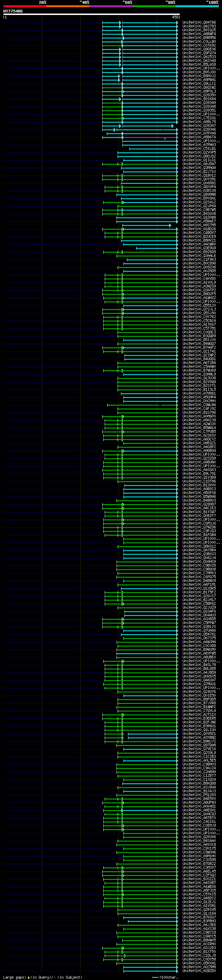Open hit UniRef100_Q39350

tap(199, 95)
